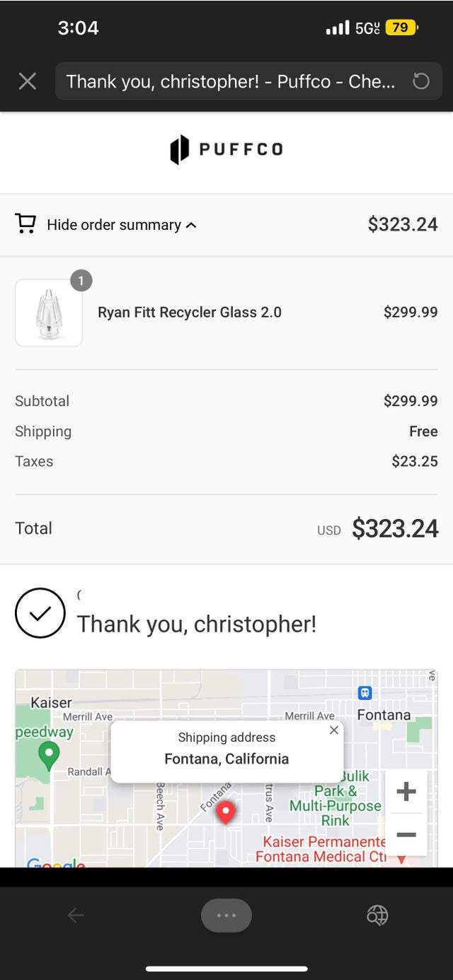The width and height of the screenshot is (453, 980).
Task: Tap the Puffco logo
Action: coord(226,149)
